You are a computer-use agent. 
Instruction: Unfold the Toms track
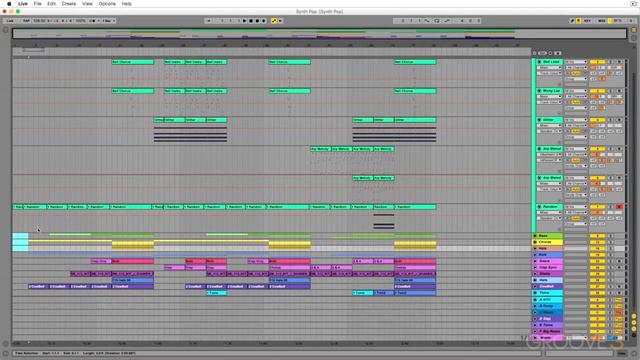pos(535,293)
